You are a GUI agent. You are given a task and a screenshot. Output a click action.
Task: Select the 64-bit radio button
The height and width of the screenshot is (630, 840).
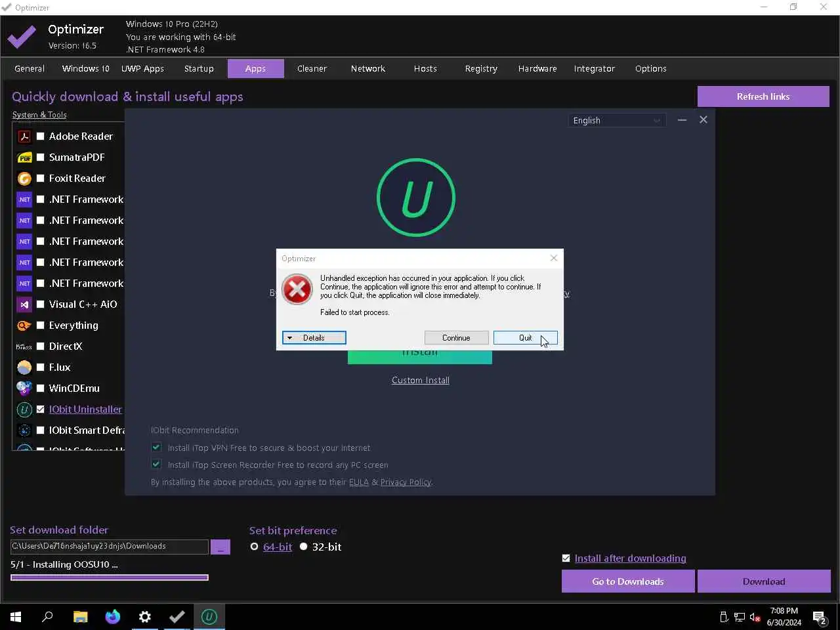pyautogui.click(x=254, y=547)
